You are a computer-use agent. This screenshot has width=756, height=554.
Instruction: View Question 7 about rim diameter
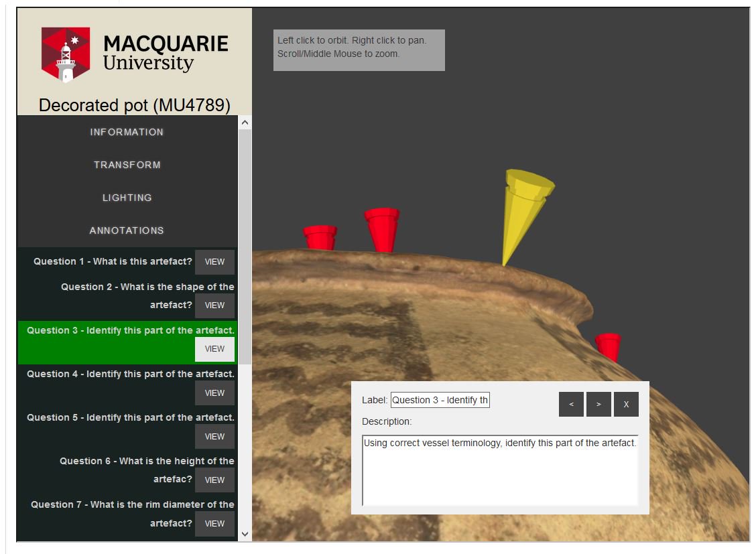(x=214, y=524)
